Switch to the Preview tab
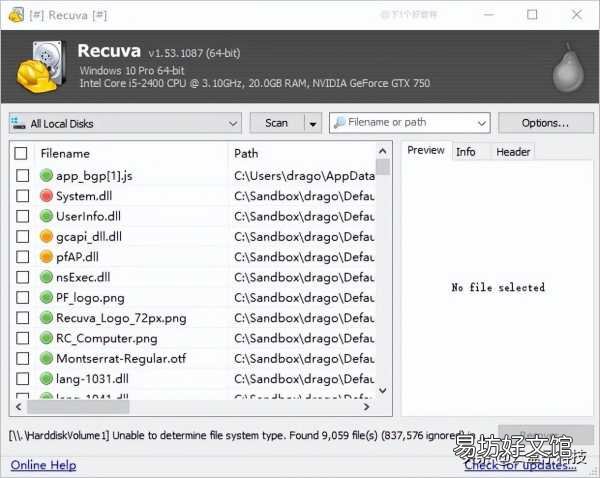600x478 pixels. [x=426, y=150]
